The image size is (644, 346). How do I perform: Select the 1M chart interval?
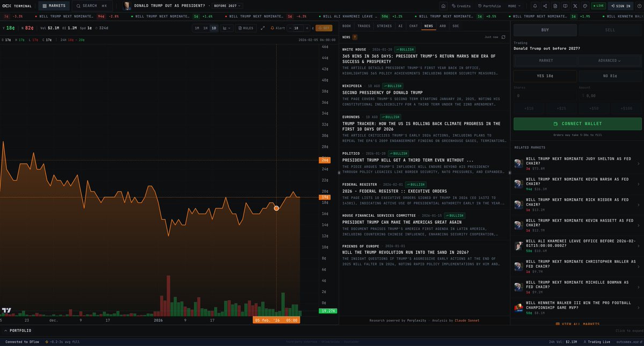click(x=197, y=28)
